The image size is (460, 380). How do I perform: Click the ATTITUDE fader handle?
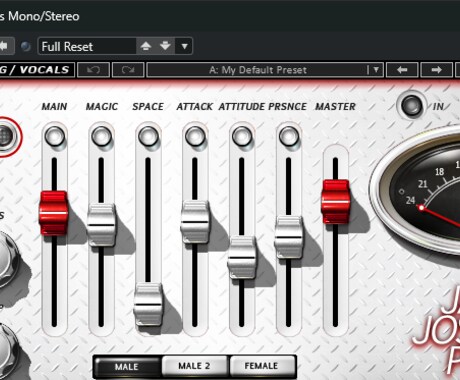point(242,257)
